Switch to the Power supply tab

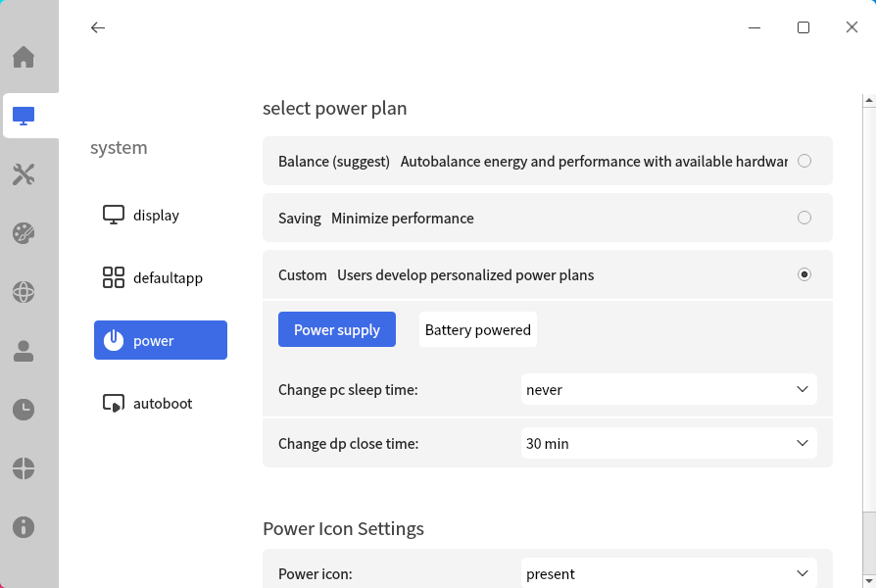[x=337, y=329]
